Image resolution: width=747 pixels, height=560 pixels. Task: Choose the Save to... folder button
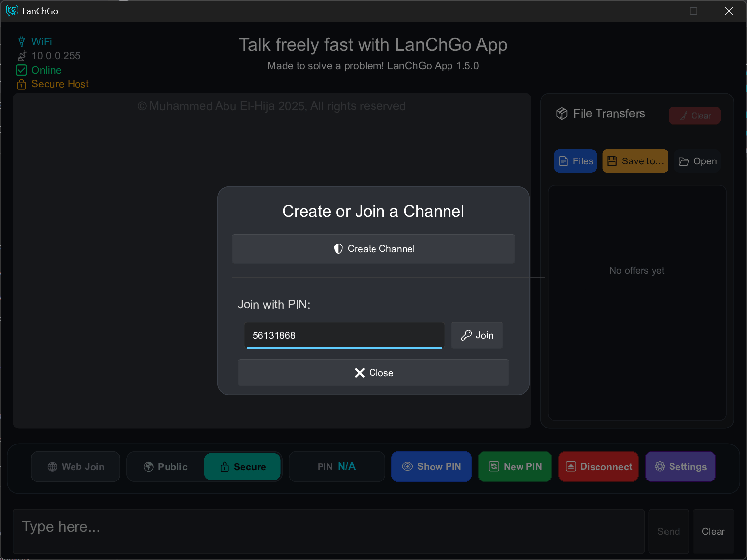pyautogui.click(x=635, y=161)
